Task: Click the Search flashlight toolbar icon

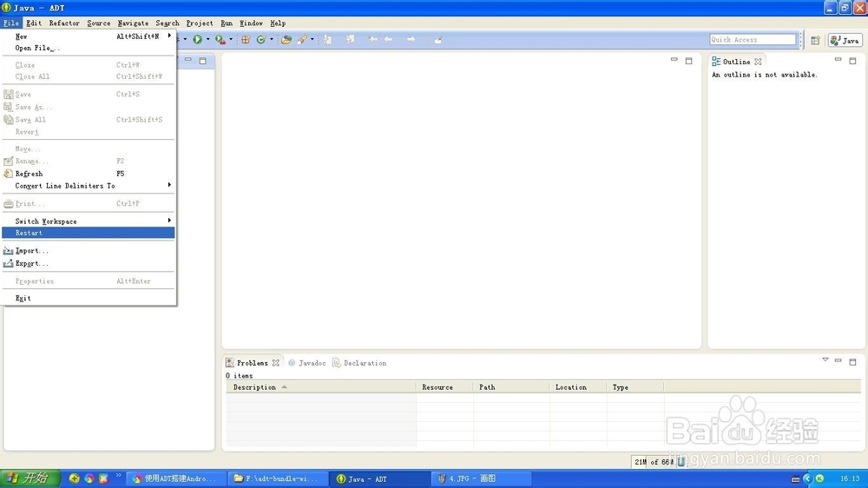Action: [302, 39]
